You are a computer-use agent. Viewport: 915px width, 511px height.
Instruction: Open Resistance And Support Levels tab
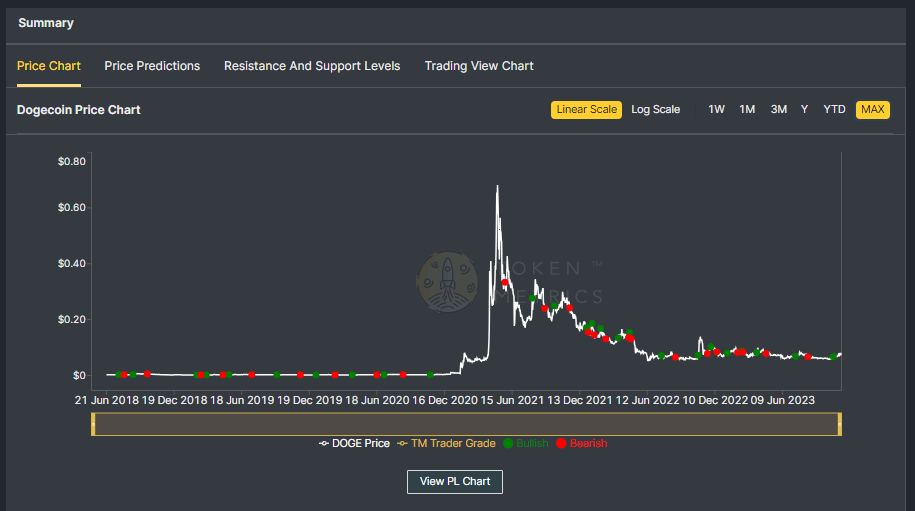(x=312, y=66)
